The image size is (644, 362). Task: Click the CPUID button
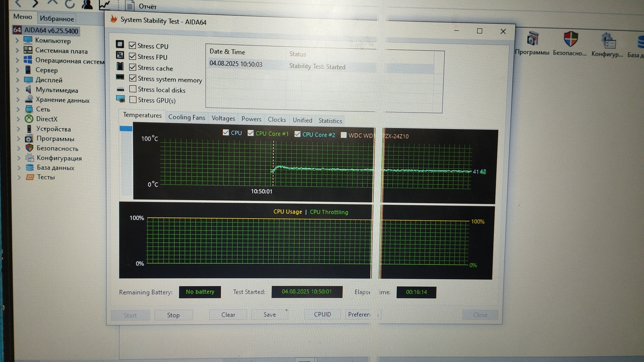322,314
